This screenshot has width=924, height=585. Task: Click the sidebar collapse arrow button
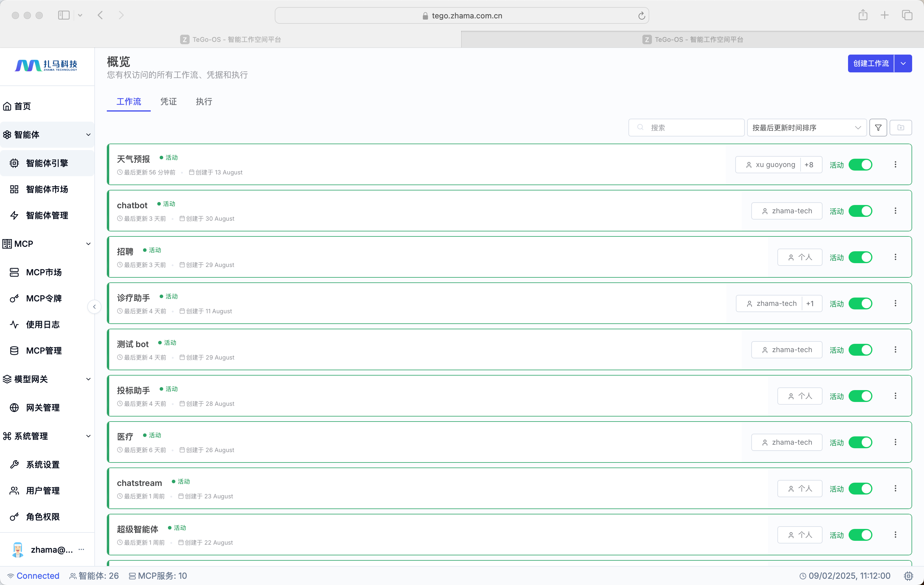[x=94, y=307]
